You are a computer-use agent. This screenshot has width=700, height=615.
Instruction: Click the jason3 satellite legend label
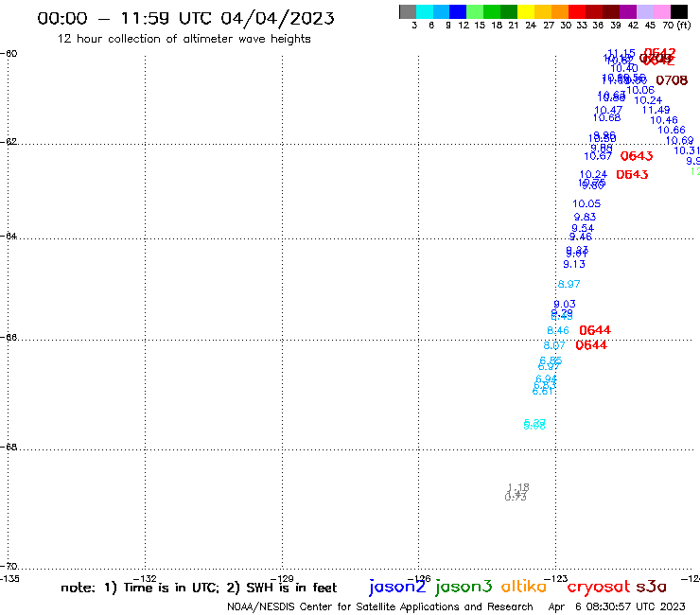(464, 587)
